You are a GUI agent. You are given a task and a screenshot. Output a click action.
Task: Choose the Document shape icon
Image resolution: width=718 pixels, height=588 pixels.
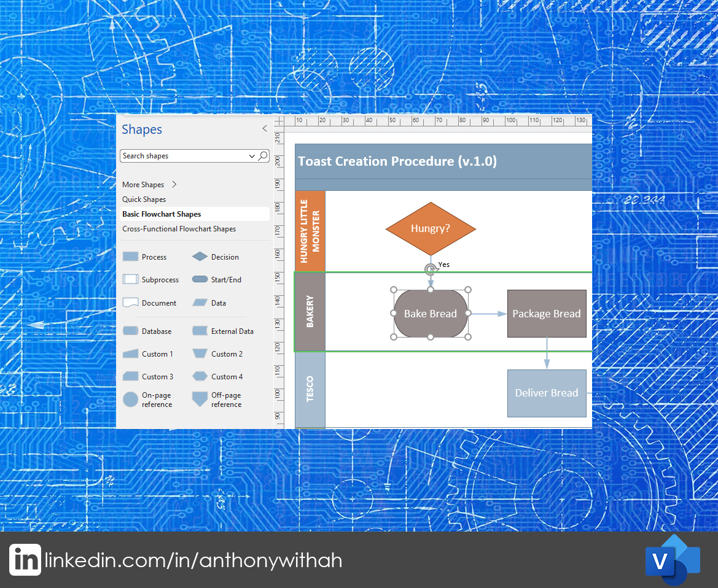[130, 302]
